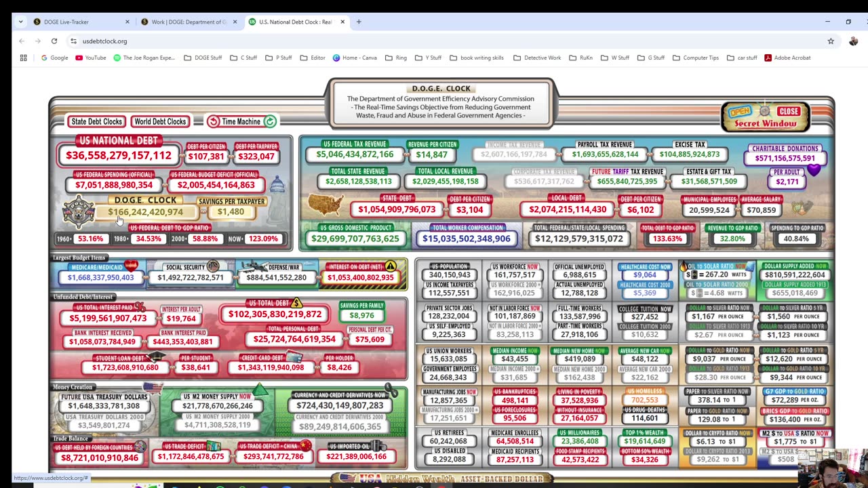Click the World Debt Clocks button
Image resolution: width=868 pixels, height=488 pixels.
pos(160,121)
